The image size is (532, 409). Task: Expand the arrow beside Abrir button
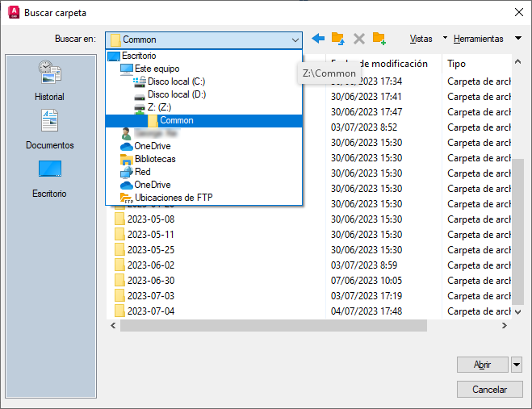tap(517, 365)
